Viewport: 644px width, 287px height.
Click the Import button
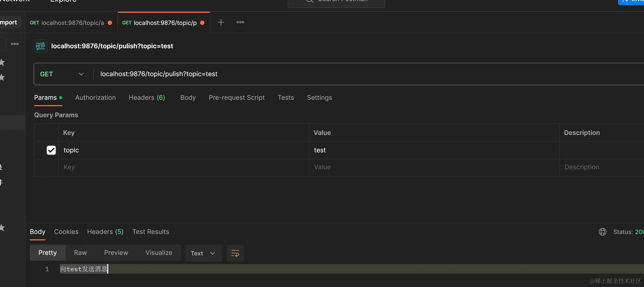(x=10, y=22)
